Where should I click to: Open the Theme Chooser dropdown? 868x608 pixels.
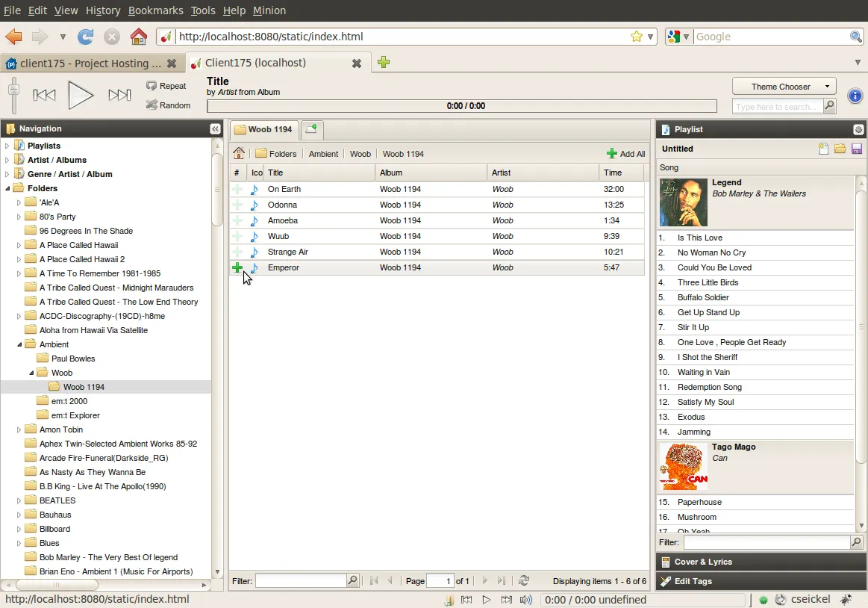pos(784,87)
